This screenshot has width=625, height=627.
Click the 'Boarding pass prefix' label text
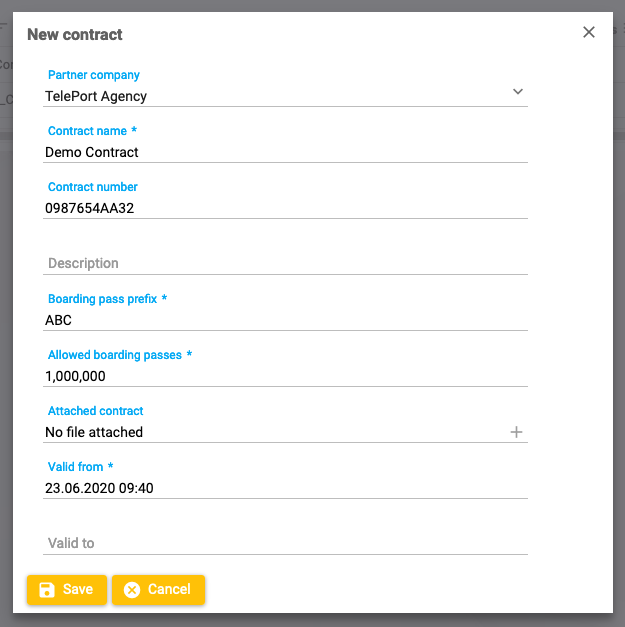(102, 299)
